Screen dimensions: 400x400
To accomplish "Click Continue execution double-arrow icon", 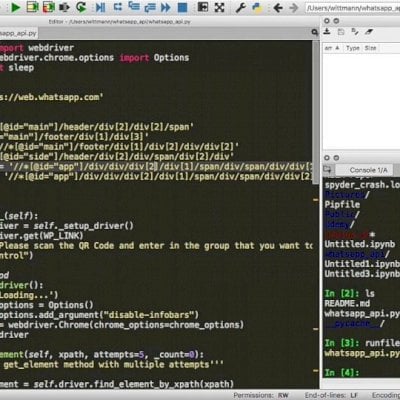I will click(x=166, y=7).
